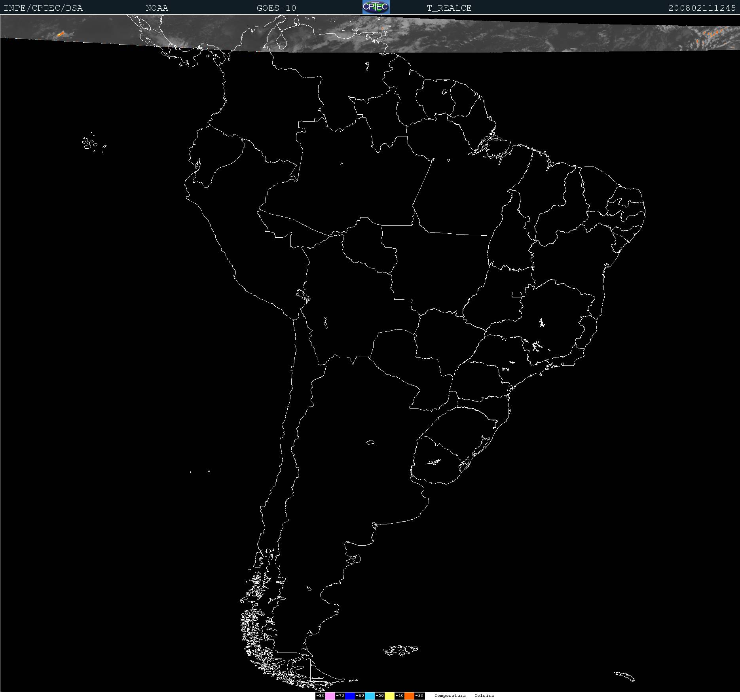Screen dimensions: 740x700
Task: Pick the light blue legend swatch
Action: tap(370, 696)
